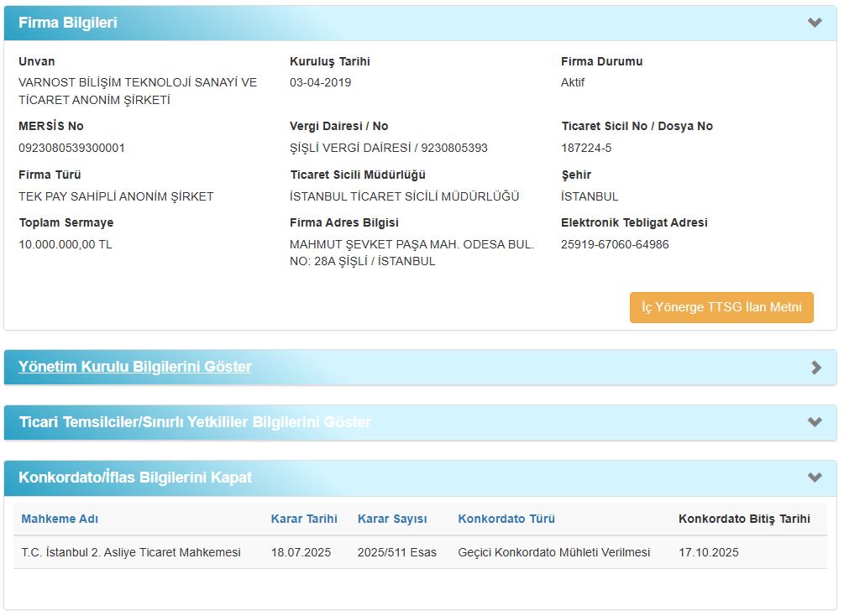This screenshot has width=844, height=616.
Task: Sort table by Karar Tarihi column
Action: point(304,519)
